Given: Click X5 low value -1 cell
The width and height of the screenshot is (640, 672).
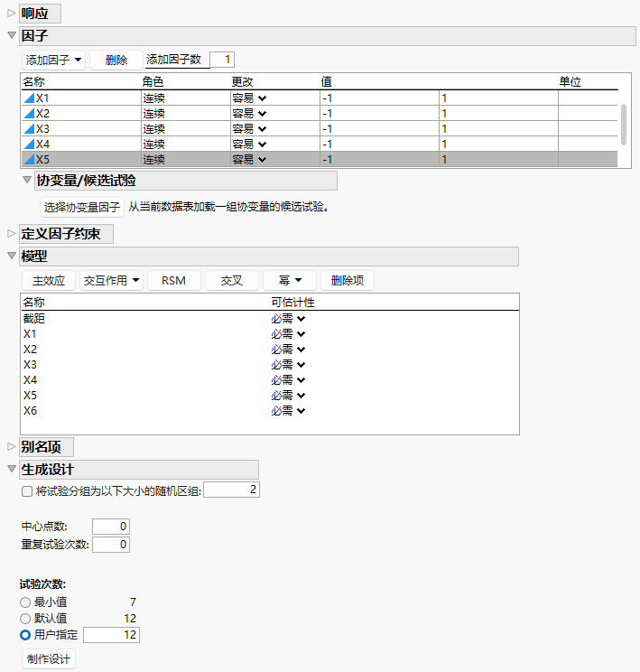Looking at the screenshot, I should pos(379,160).
